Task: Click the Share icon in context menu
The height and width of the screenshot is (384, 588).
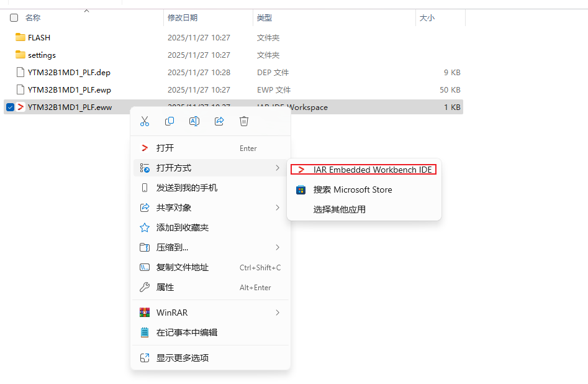Action: (219, 122)
